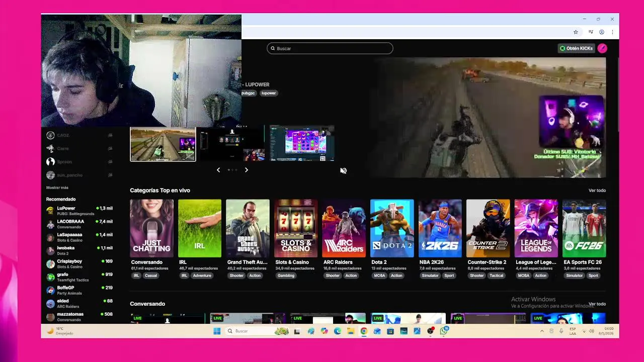The height and width of the screenshot is (362, 644).
Task: Select the middle dark carousel thumbnail
Action: [x=232, y=144]
